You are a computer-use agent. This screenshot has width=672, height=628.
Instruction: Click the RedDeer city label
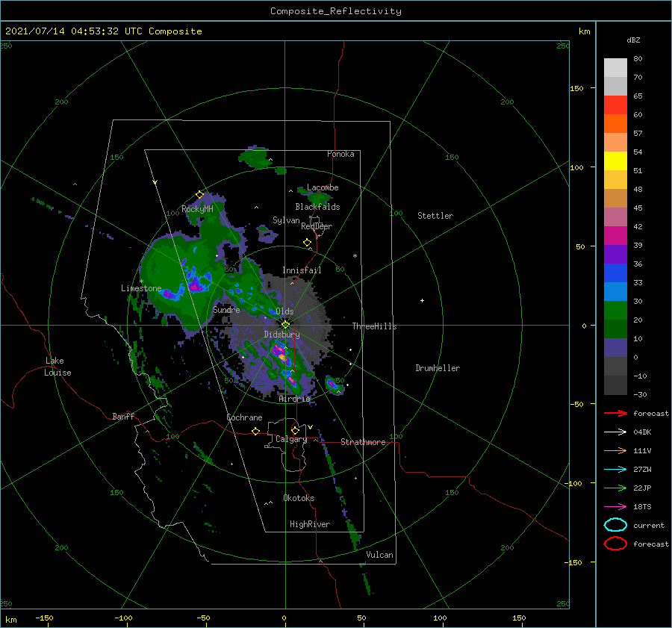[317, 226]
